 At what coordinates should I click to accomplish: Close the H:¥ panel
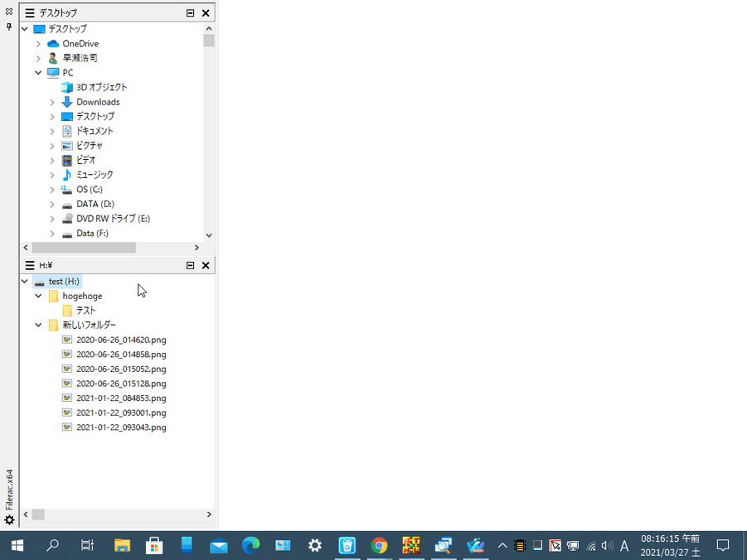(x=206, y=265)
